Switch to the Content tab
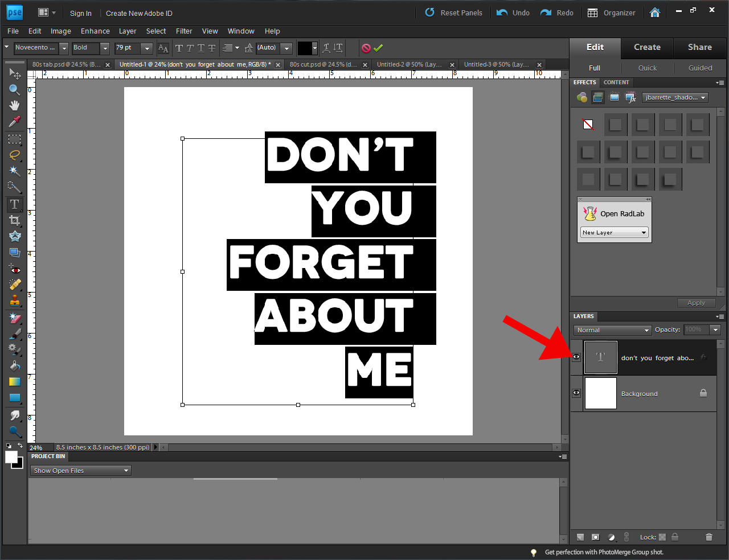729x560 pixels. pos(616,82)
